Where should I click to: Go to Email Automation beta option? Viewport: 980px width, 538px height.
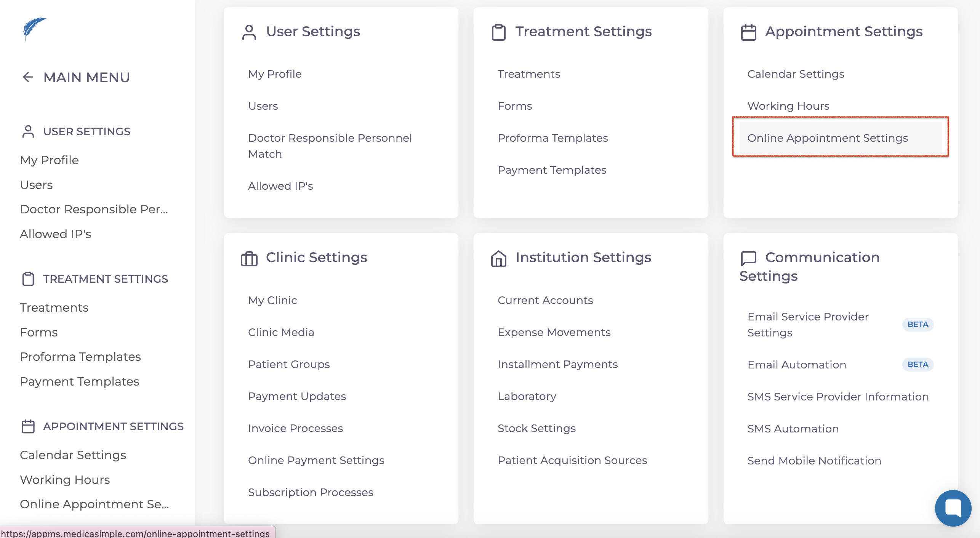(797, 365)
